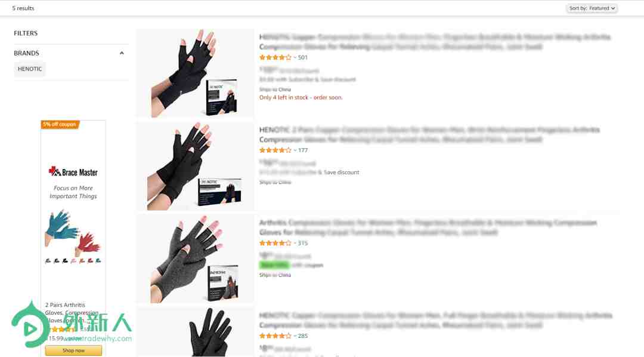The width and height of the screenshot is (644, 357).
Task: Open HENOTIC 2 Pairs Copper gloves title
Action: pos(429,135)
